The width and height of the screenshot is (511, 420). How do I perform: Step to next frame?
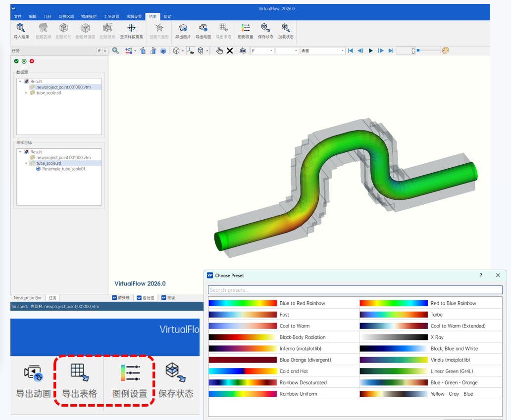tap(381, 50)
